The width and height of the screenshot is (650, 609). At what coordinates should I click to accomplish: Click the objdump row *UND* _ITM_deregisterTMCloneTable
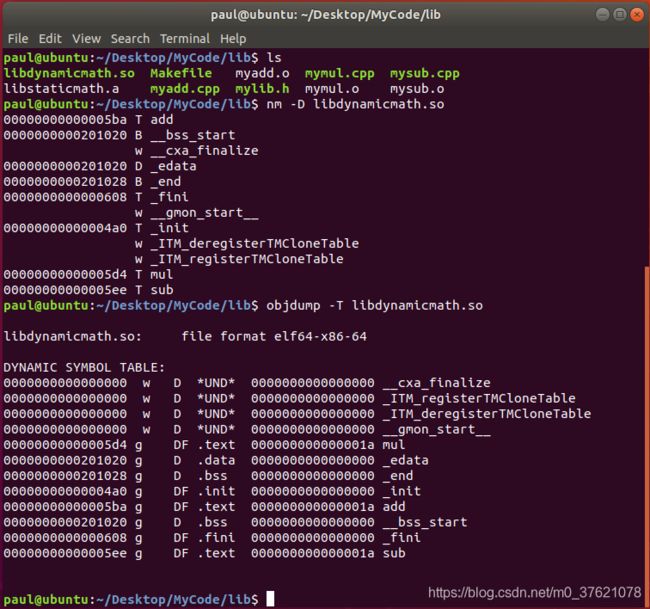tap(297, 414)
